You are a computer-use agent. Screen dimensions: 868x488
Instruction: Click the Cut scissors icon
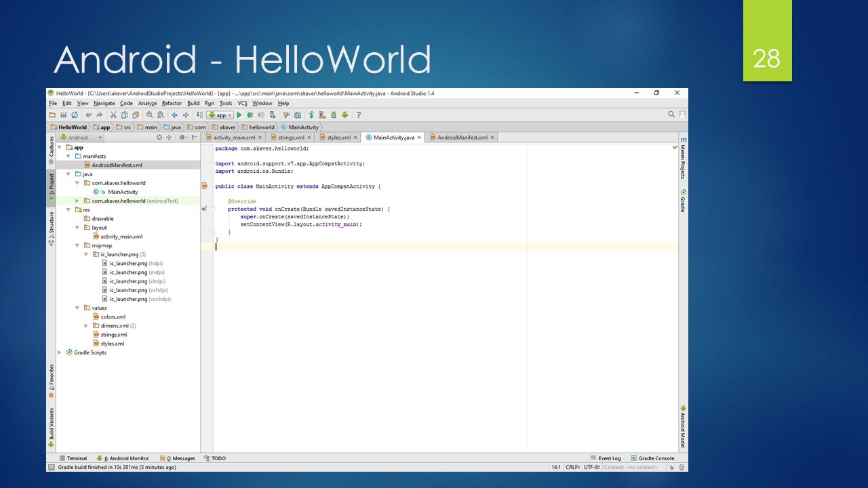coord(114,115)
